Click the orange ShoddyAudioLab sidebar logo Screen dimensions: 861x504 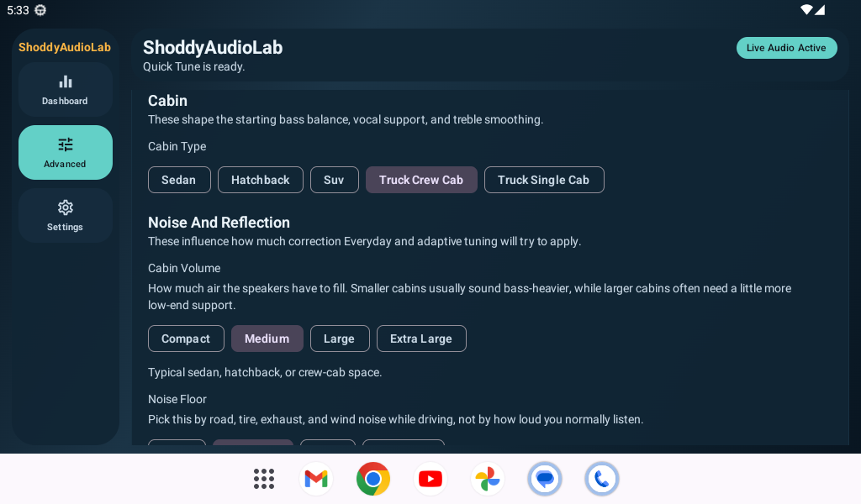pos(65,47)
